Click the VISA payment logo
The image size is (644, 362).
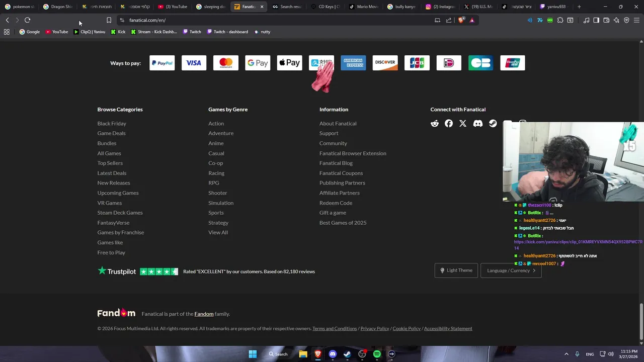tap(194, 63)
